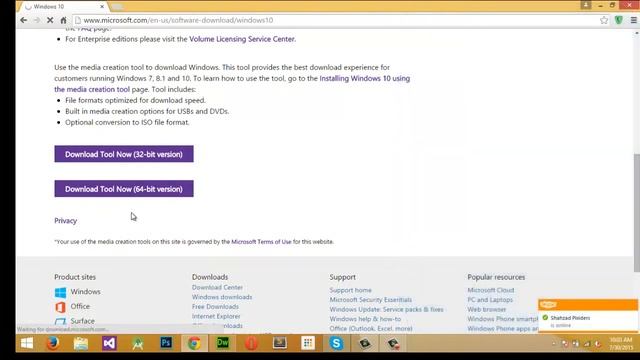Open Windows Update: Service packs & fixes link

(x=387, y=309)
